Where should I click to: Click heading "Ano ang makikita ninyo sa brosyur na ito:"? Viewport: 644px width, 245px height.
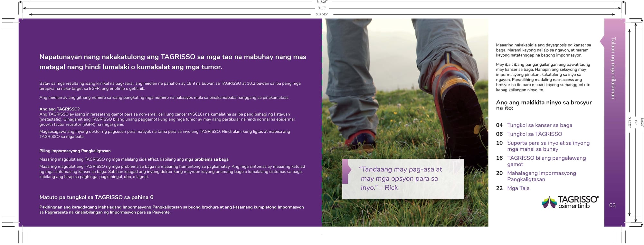[544, 105]
